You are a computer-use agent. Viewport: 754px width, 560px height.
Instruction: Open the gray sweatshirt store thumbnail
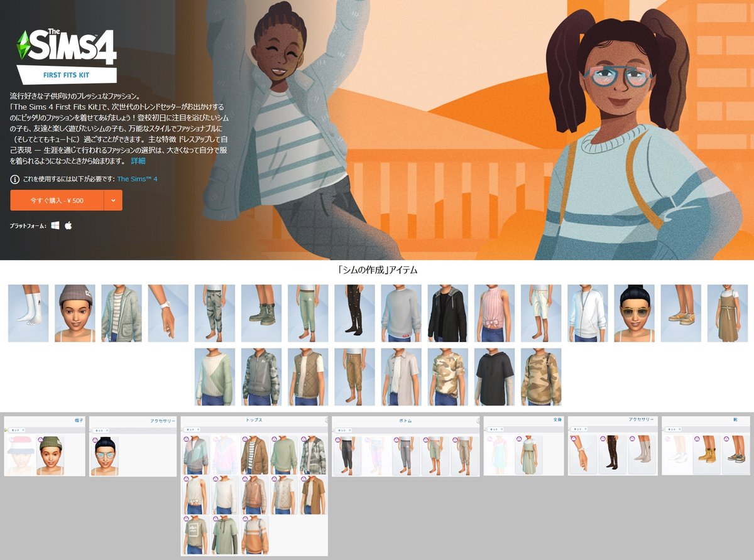point(401,313)
